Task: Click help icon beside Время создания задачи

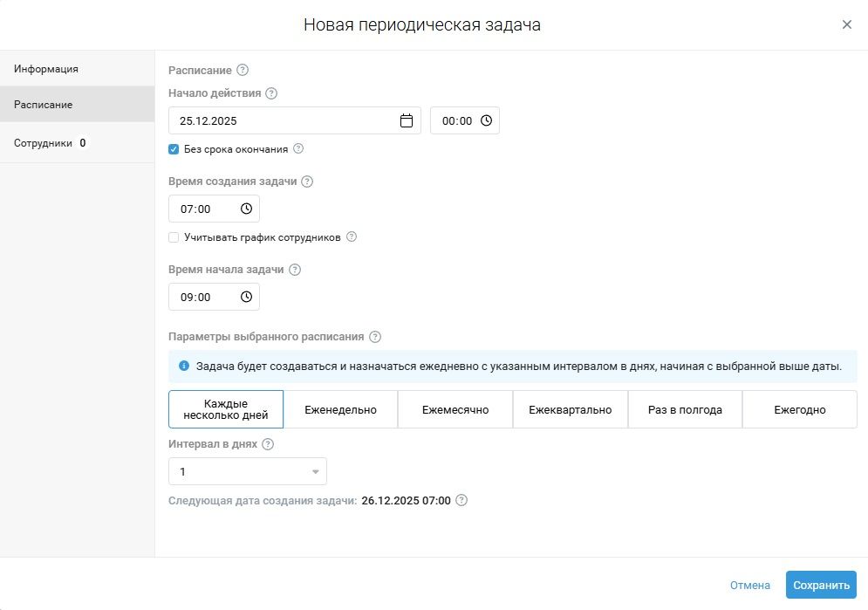Action: 307,182
